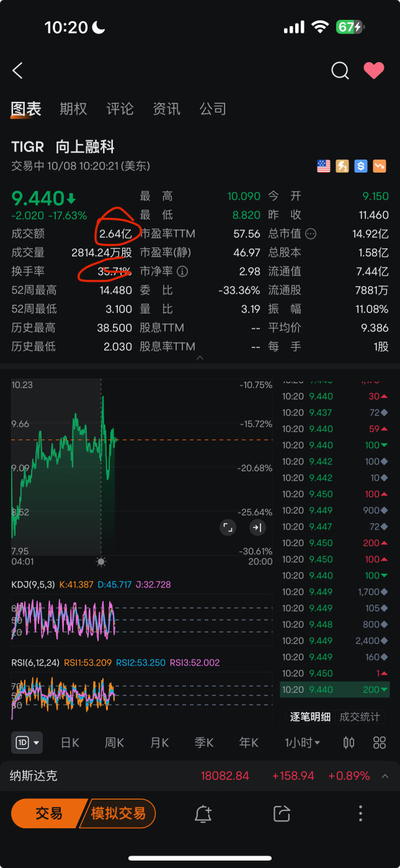Tap the intraday price chart area
Screen dimensions: 400x868
(142, 467)
